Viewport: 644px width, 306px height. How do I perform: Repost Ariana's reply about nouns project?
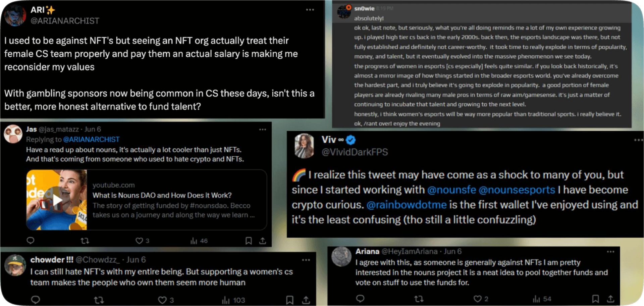(x=419, y=299)
